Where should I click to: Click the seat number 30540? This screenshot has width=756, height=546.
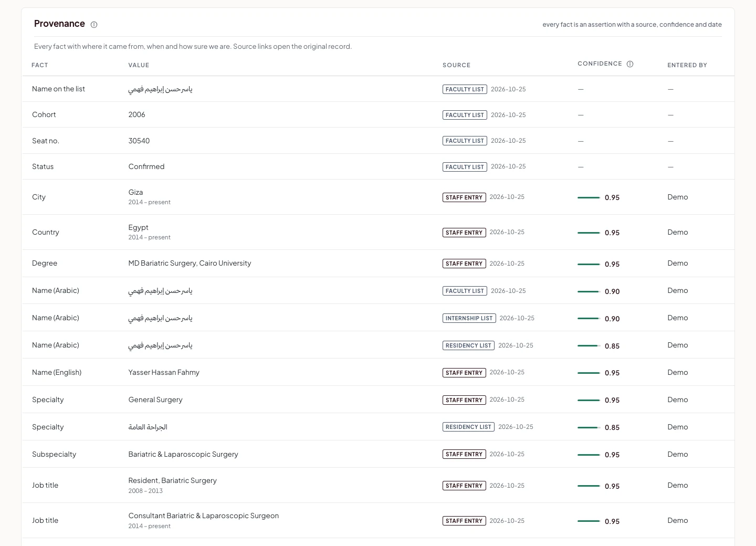point(139,141)
